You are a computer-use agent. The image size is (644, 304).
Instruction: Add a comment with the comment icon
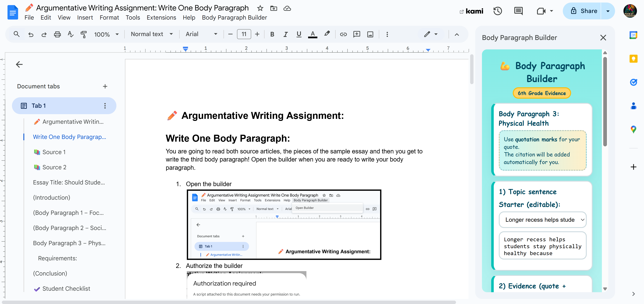357,34
